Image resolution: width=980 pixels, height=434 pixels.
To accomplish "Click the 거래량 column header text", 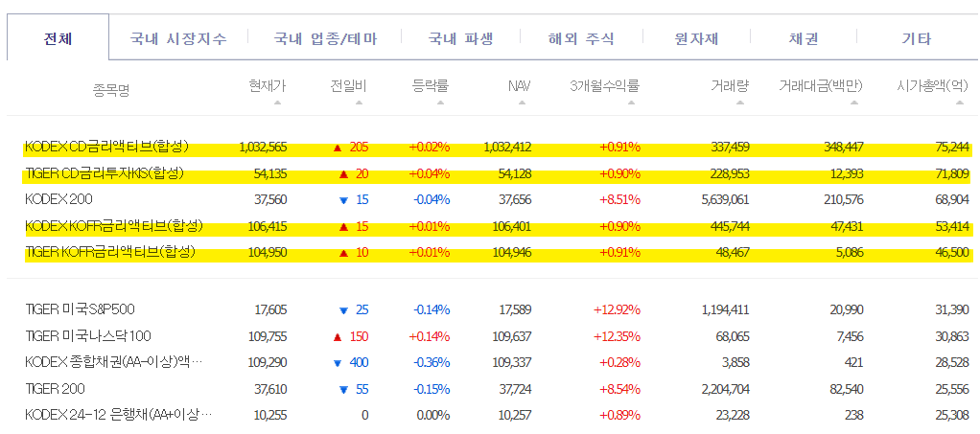I will click(x=730, y=85).
